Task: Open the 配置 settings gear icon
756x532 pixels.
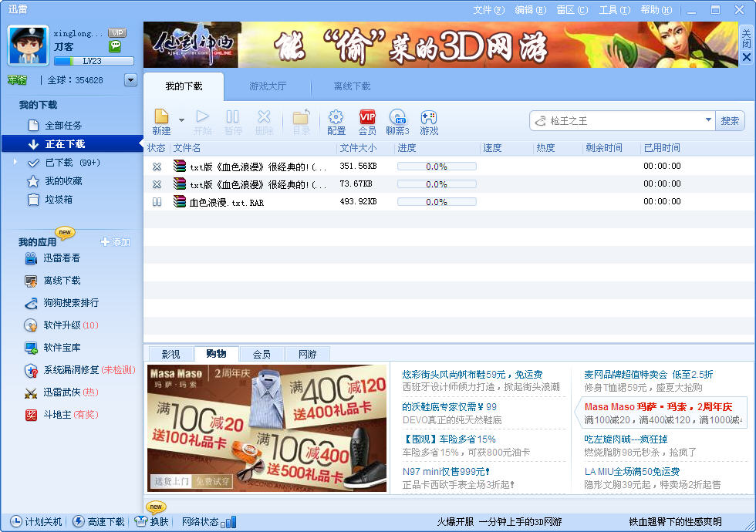Action: [336, 116]
